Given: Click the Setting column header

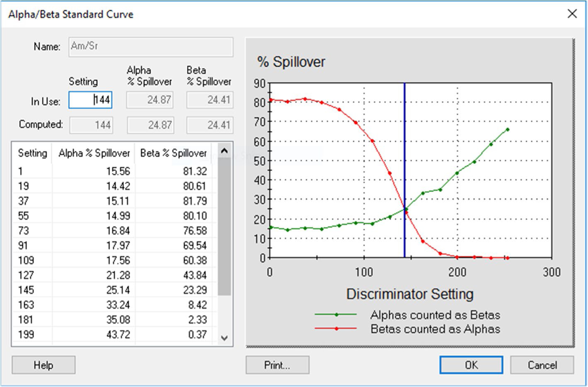Looking at the screenshot, I should (32, 153).
